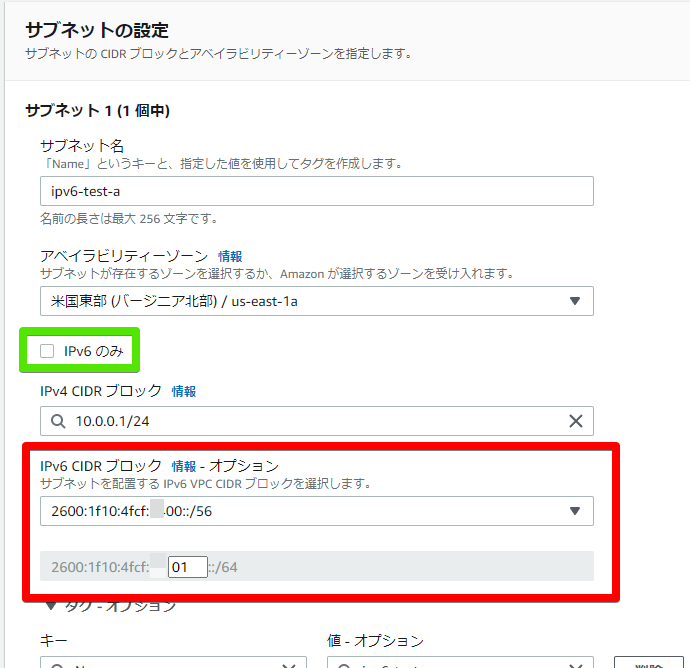Click the ::/64 suffix text in the IPv6 row
Screen dimensions: 690x668
[x=223, y=567]
